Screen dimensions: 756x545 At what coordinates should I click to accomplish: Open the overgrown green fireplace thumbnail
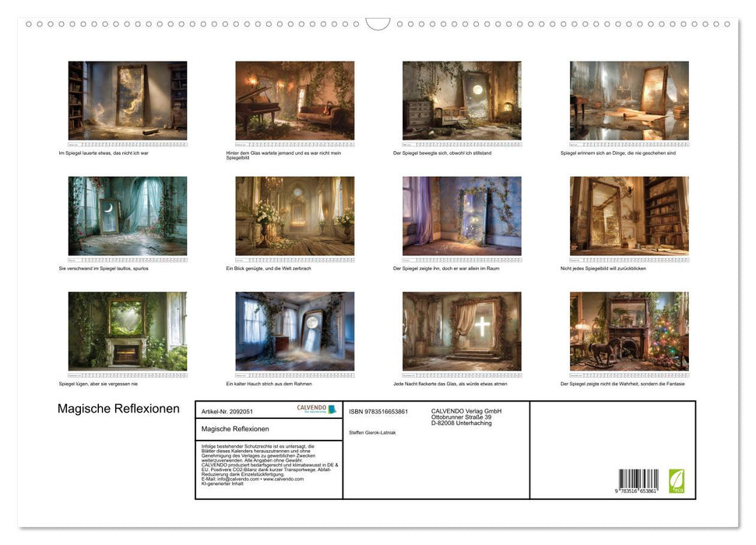coord(128,331)
